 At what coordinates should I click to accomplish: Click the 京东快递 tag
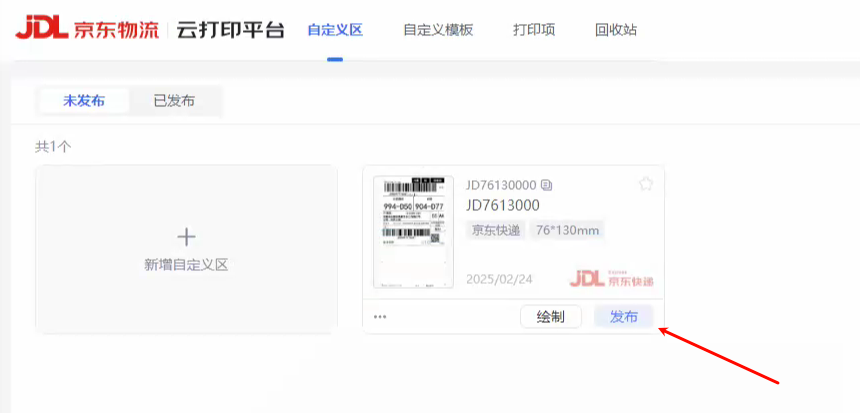tap(496, 230)
